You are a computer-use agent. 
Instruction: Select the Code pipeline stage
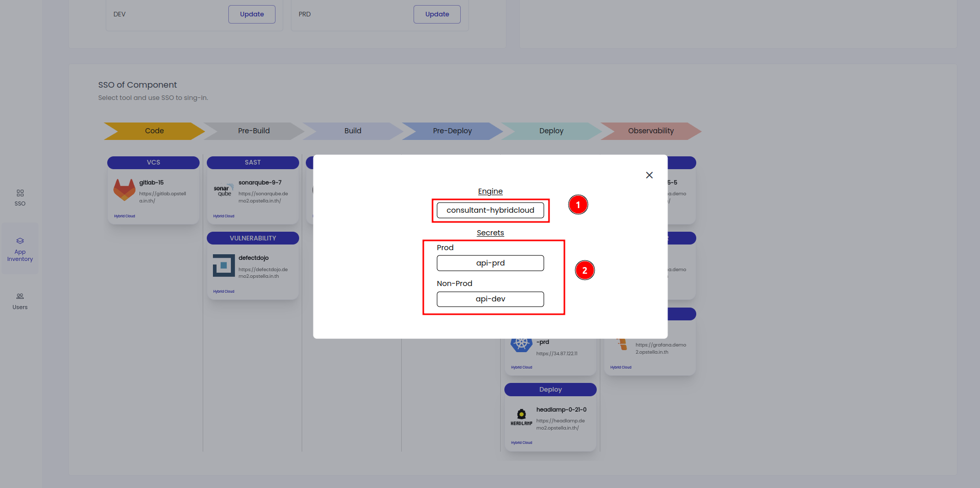(154, 131)
